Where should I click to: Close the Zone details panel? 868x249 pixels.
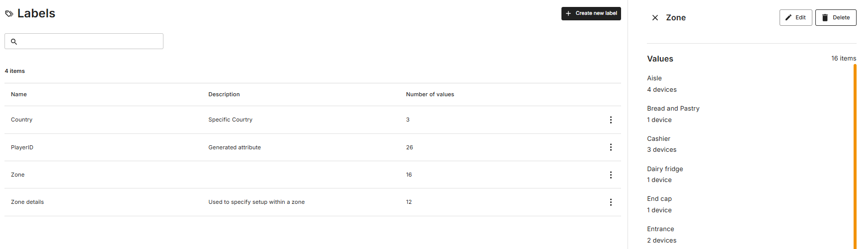(655, 18)
